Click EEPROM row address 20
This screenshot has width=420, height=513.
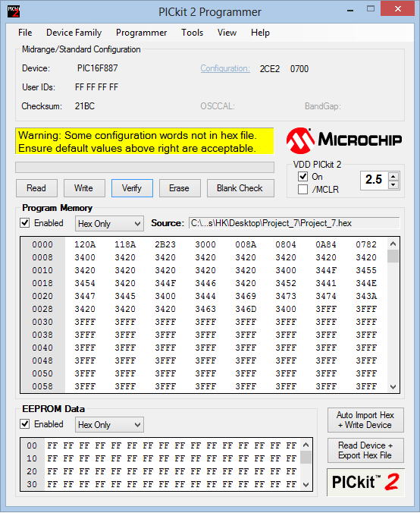click(32, 471)
